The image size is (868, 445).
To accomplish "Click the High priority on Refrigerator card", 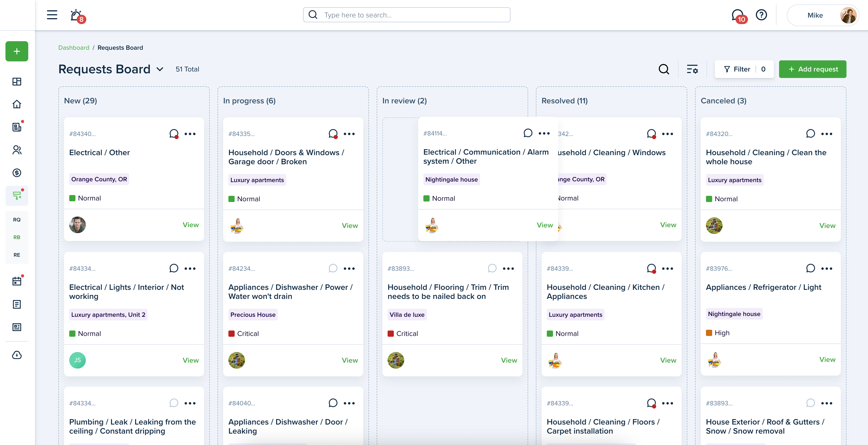I will point(718,333).
